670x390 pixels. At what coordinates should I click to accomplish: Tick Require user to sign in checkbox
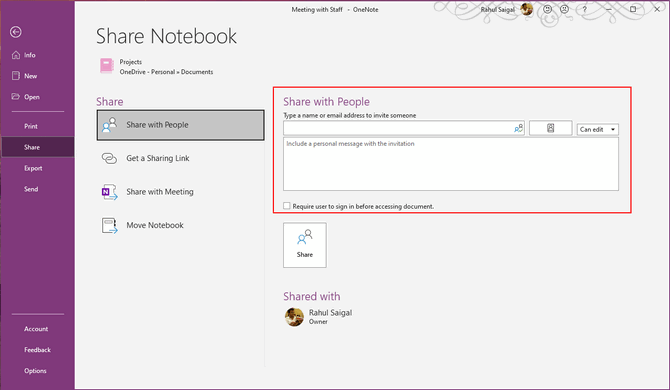[287, 206]
